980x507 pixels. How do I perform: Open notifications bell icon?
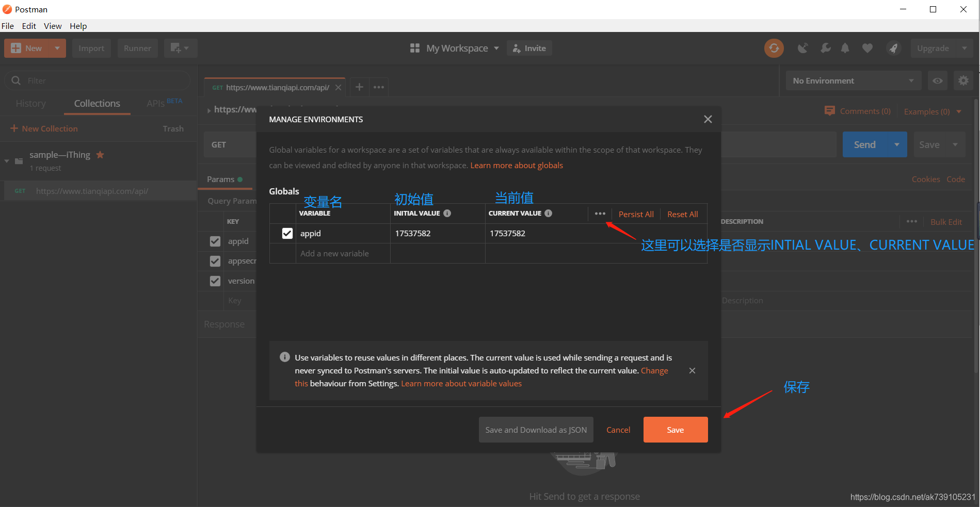point(845,48)
